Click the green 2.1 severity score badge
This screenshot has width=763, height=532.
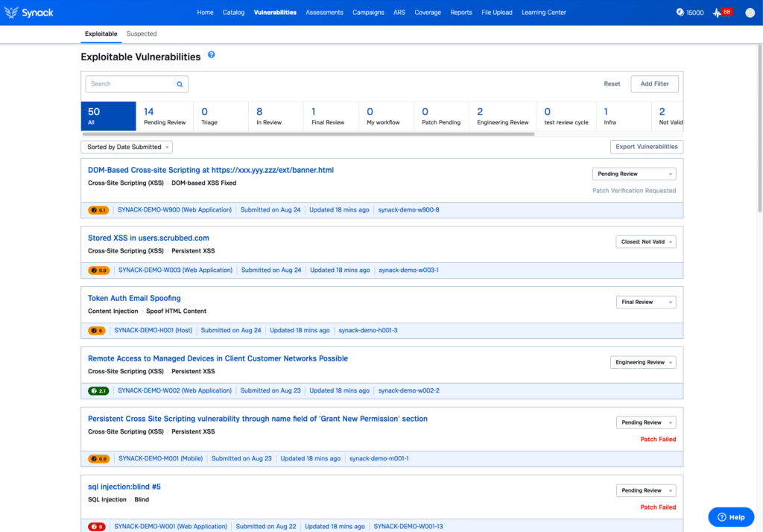tap(98, 390)
